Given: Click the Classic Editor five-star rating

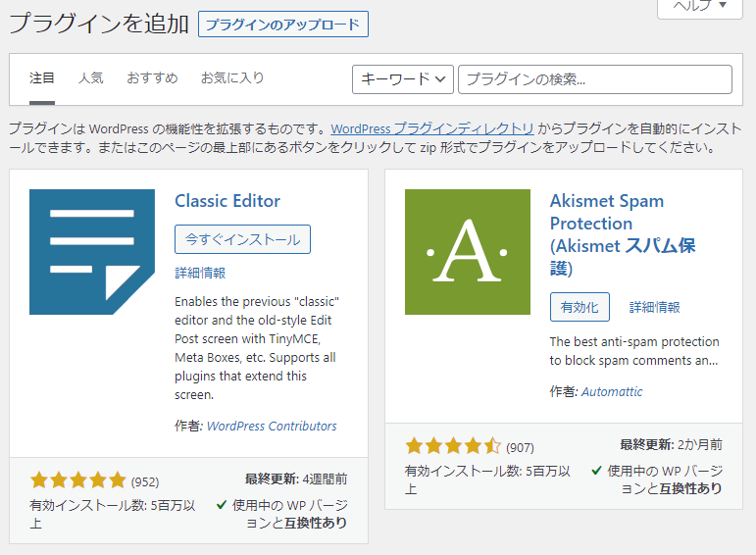Looking at the screenshot, I should pos(78,480).
